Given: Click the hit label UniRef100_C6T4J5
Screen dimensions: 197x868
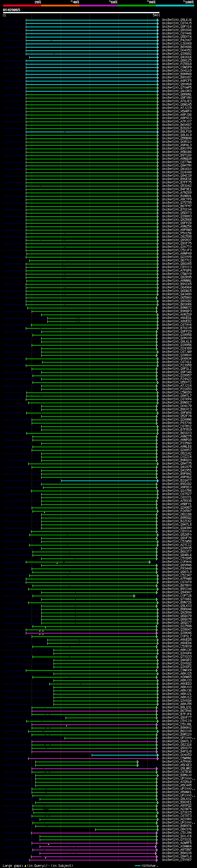Looking at the screenshot, I should coord(177,23).
